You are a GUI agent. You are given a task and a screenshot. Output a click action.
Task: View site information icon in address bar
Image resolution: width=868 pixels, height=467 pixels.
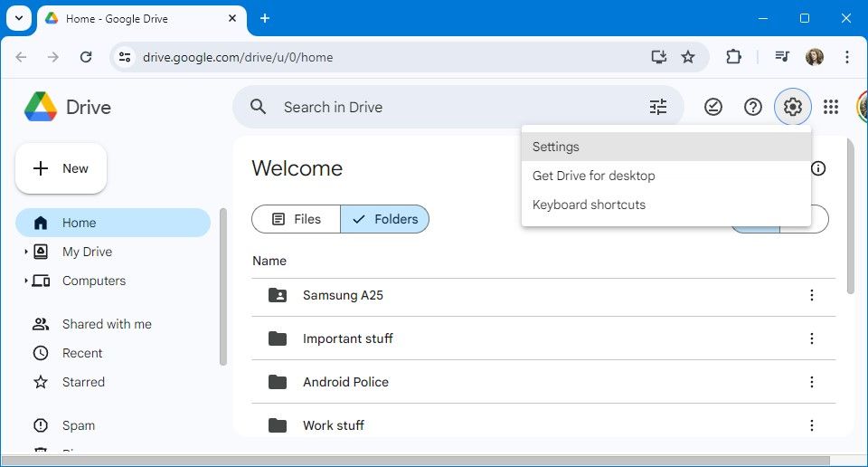125,56
